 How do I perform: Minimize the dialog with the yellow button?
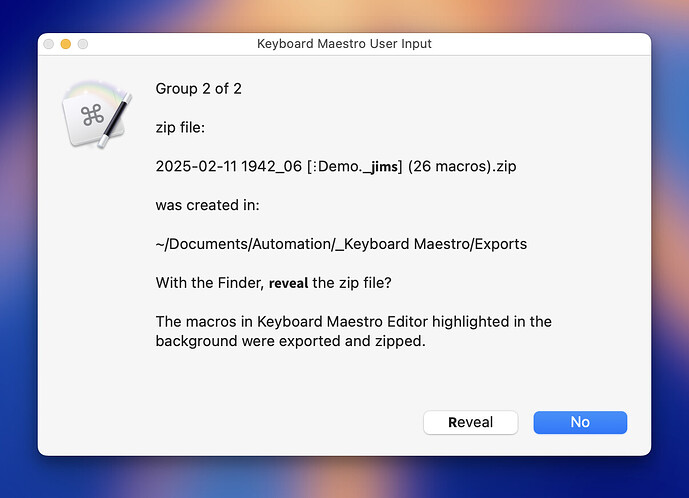click(65, 44)
